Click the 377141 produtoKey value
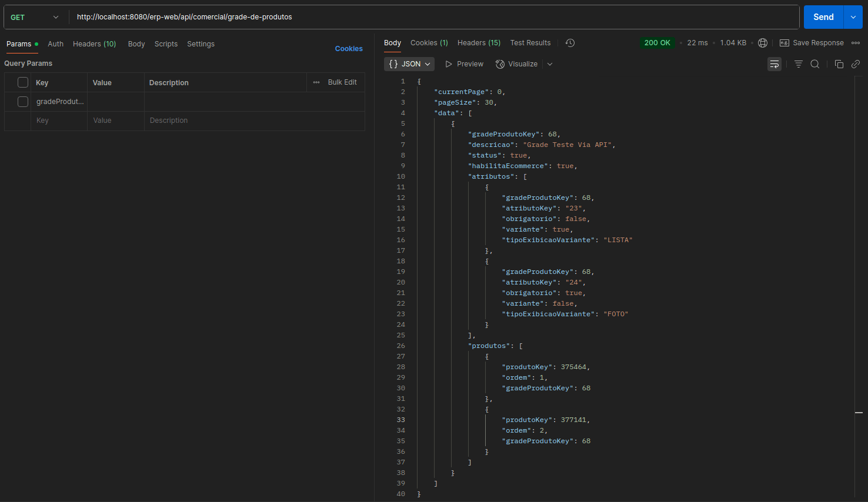Screen dimensions: 868x502 (x=573, y=420)
